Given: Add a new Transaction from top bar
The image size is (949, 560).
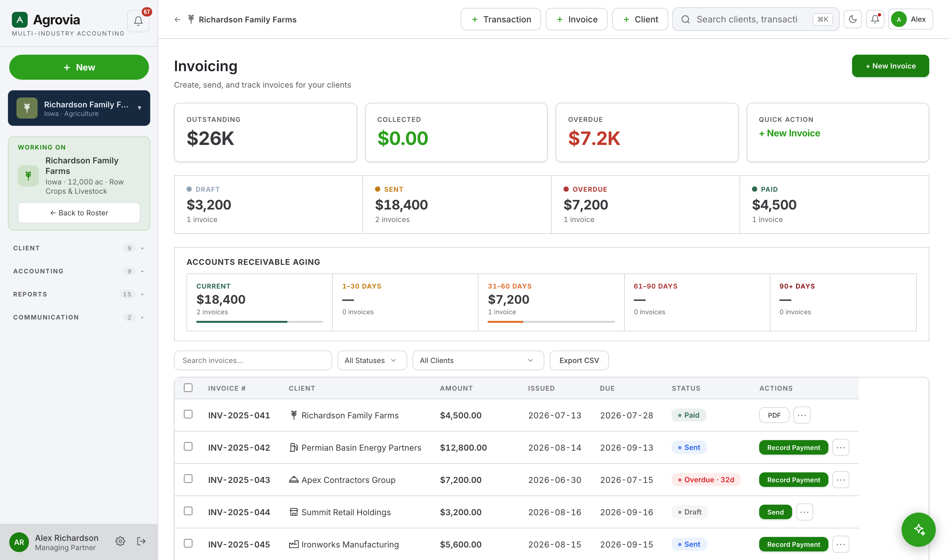Looking at the screenshot, I should tap(501, 19).
